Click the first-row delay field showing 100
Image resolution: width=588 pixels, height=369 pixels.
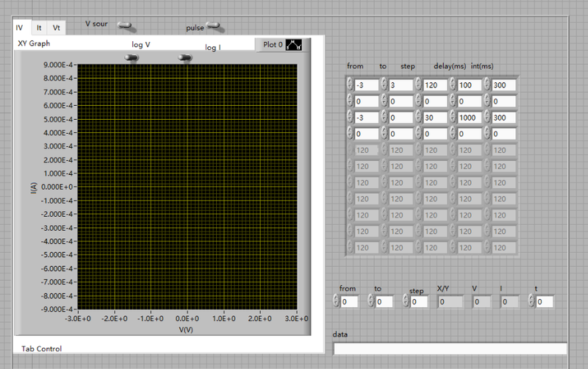point(469,85)
